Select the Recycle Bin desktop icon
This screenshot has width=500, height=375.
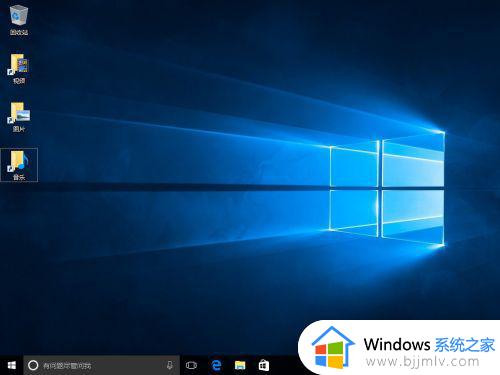(x=19, y=20)
